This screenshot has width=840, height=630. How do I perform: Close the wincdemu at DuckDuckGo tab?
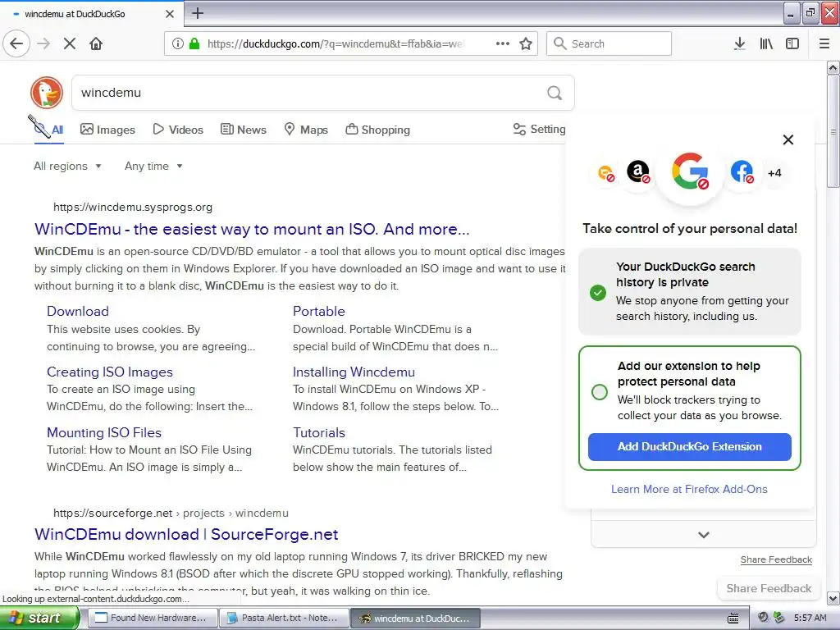(x=169, y=14)
